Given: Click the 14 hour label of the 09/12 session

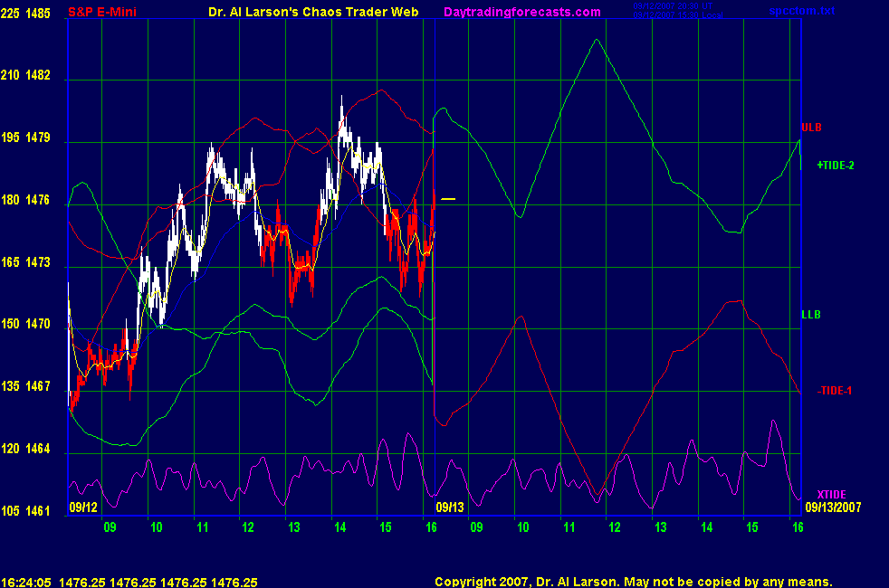Looking at the screenshot, I should (x=339, y=527).
